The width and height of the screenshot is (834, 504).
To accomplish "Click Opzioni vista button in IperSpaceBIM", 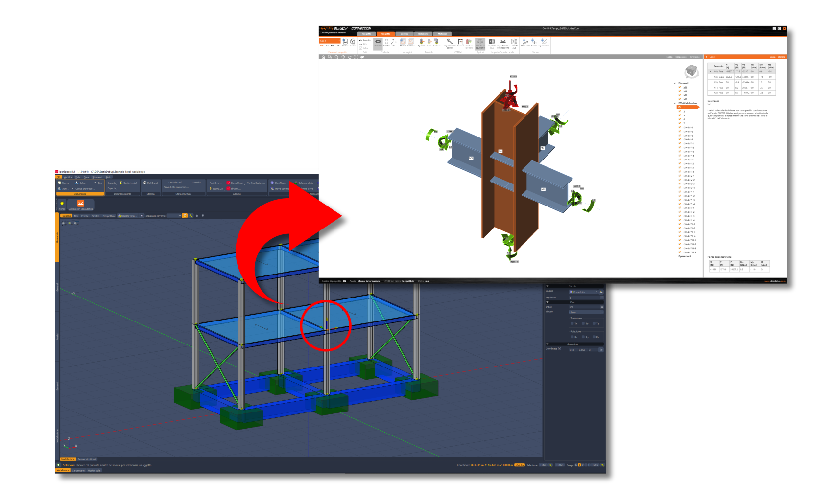I will [127, 216].
